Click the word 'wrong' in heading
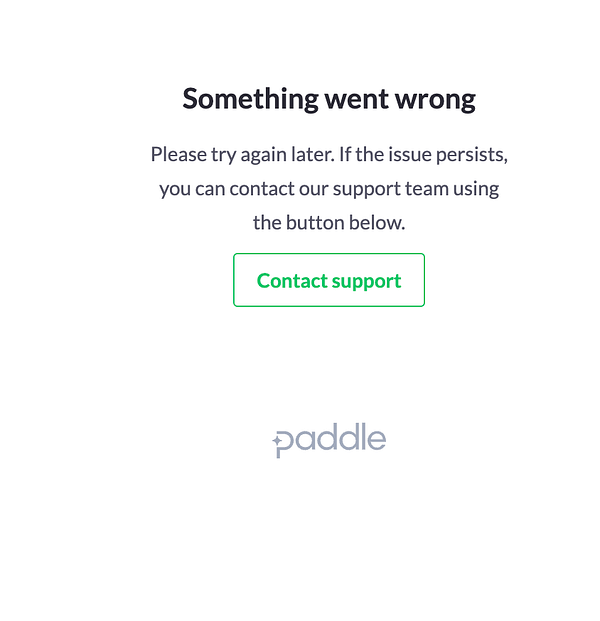600x621 pixels. pyautogui.click(x=440, y=98)
